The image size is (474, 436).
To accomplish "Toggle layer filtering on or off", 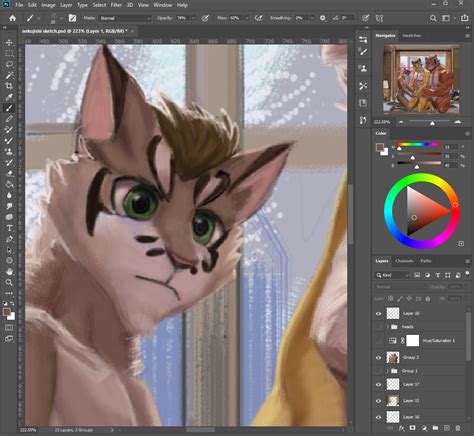I will click(467, 273).
